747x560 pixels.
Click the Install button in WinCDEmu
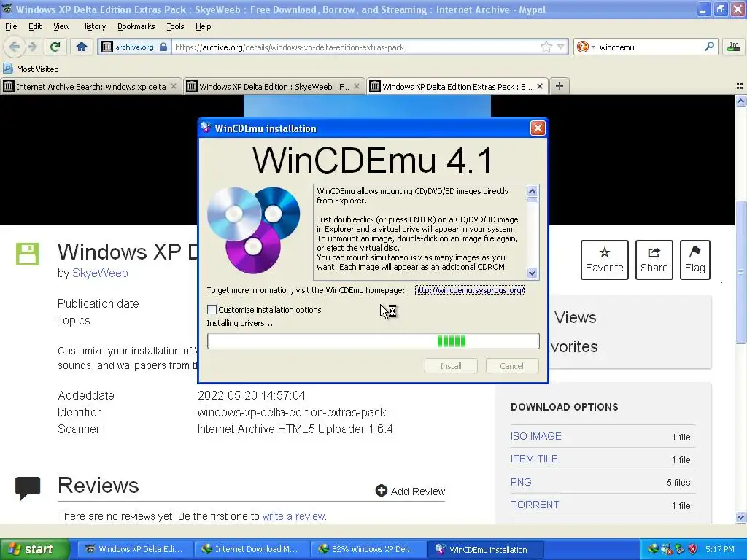tap(451, 366)
